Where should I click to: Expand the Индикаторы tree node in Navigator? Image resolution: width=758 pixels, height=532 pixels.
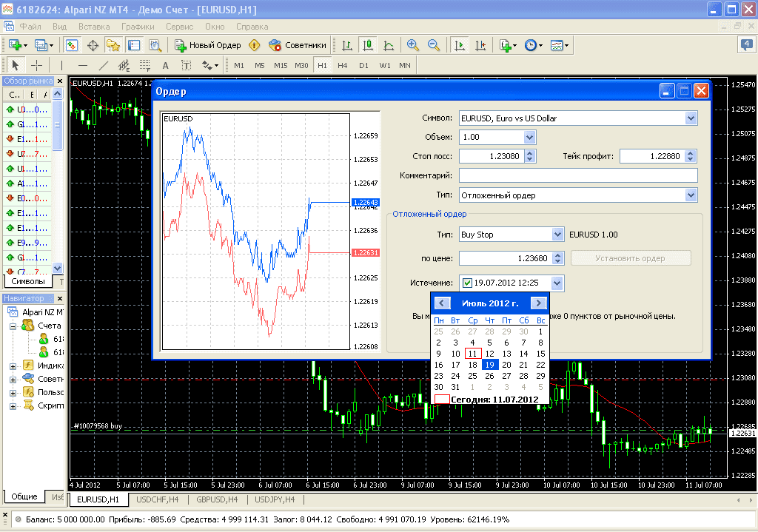[x=13, y=366]
